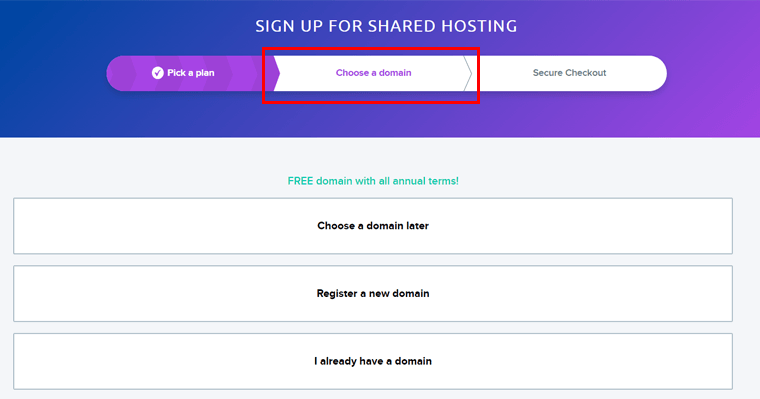
Task: Click the Register a new domain label text
Action: point(373,293)
